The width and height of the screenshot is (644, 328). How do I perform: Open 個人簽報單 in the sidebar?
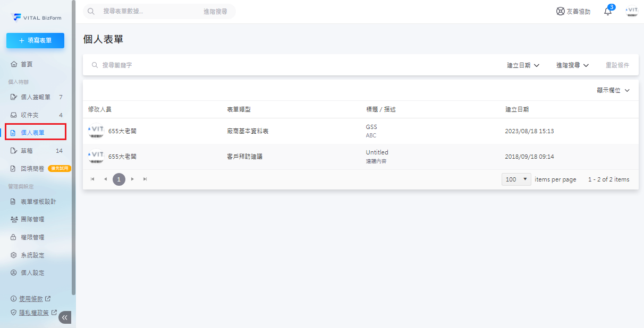click(35, 97)
